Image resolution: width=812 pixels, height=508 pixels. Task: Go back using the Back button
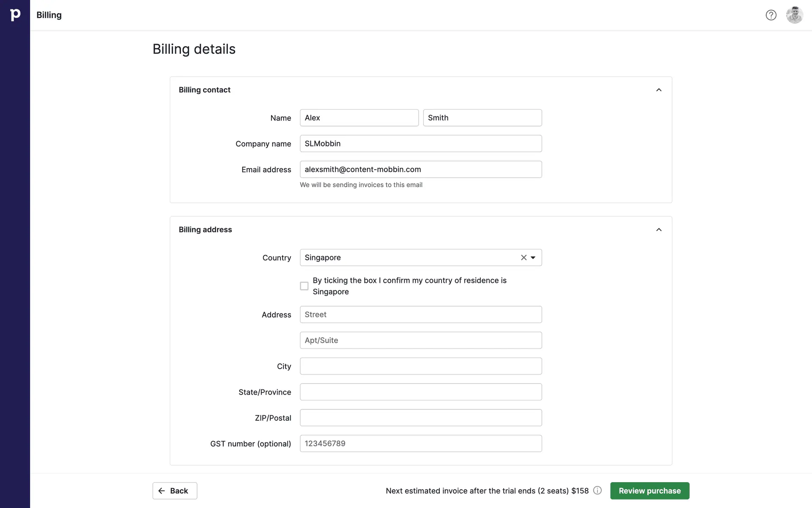175,491
